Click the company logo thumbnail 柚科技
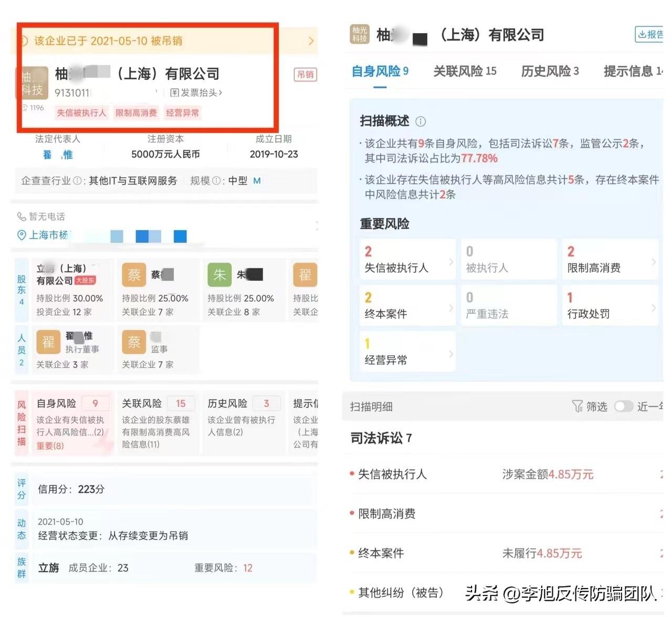672x617 pixels. coord(34,83)
